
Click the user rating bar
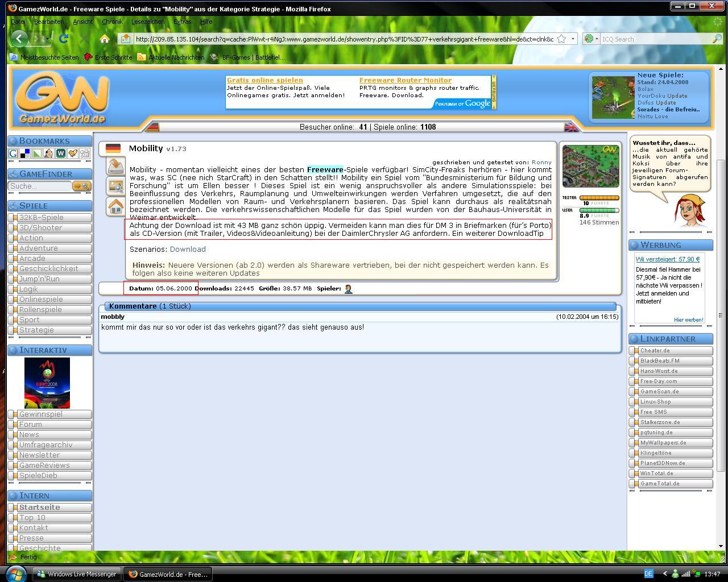599,210
